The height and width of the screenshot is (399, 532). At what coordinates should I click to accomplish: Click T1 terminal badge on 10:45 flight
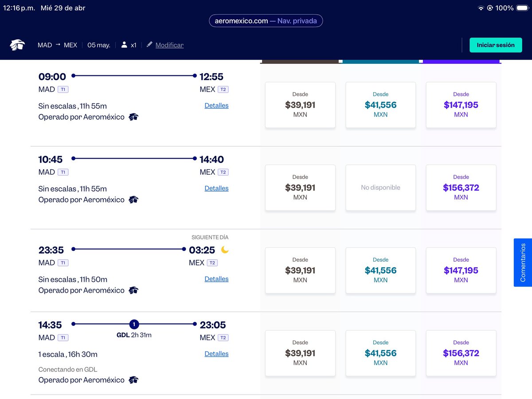click(x=63, y=172)
